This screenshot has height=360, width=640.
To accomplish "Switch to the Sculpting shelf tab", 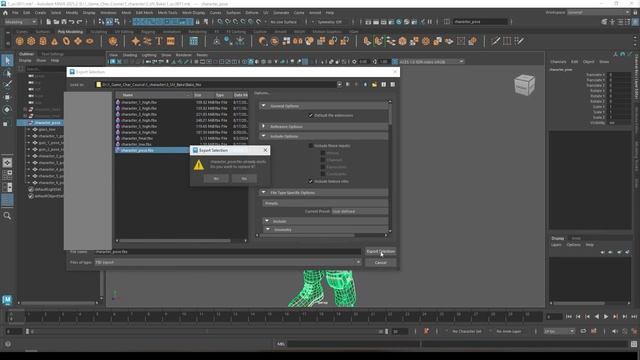I will coord(98,31).
